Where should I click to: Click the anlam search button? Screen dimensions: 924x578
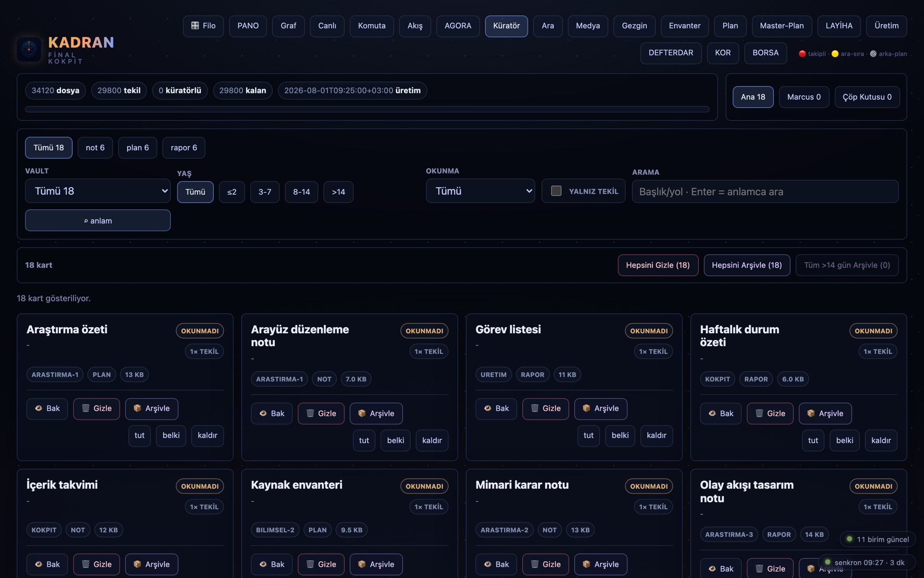(x=98, y=221)
